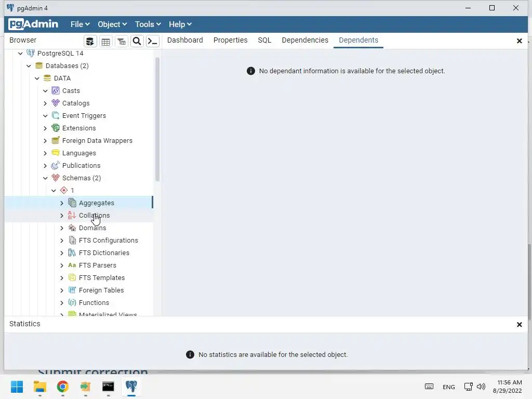Click the right-side window scrollbar thumb
532x399 pixels.
(529, 282)
